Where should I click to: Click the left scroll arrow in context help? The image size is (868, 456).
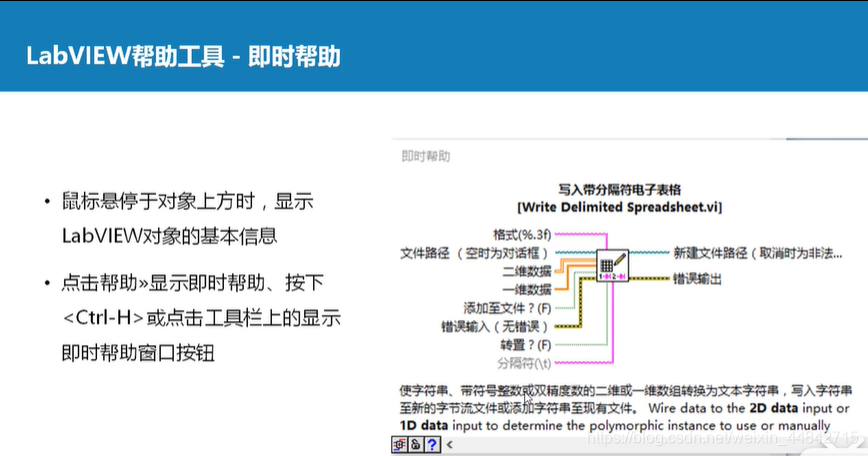[450, 444]
